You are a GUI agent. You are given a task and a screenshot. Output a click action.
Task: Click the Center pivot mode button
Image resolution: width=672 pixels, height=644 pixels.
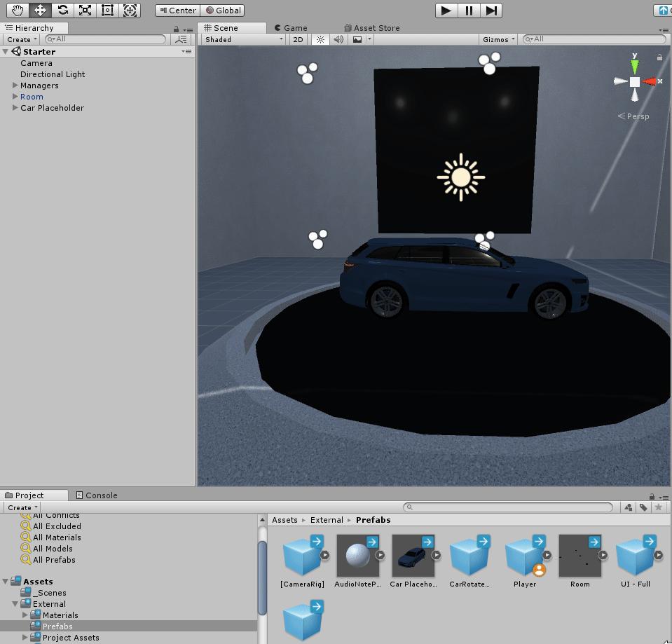click(x=177, y=11)
